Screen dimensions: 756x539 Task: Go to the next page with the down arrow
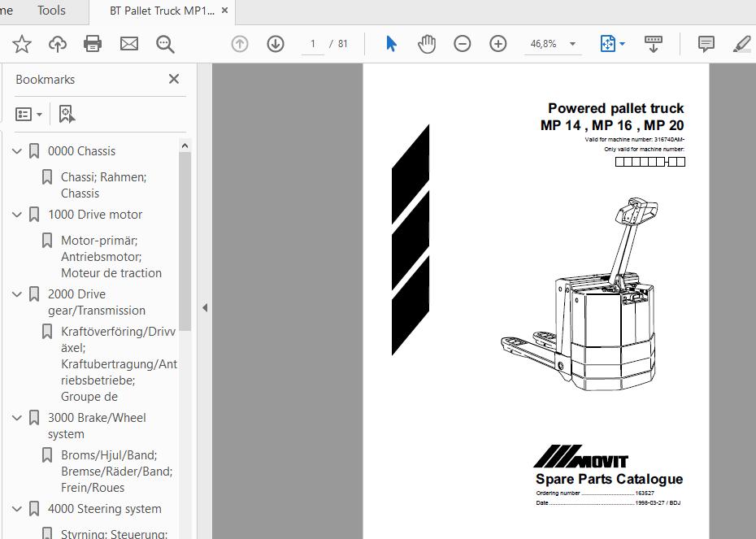276,44
